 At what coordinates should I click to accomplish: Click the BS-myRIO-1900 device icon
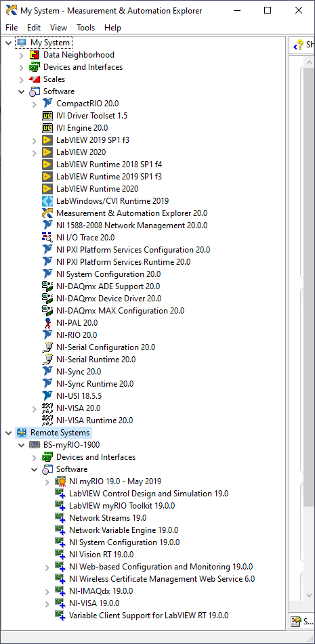point(35,445)
